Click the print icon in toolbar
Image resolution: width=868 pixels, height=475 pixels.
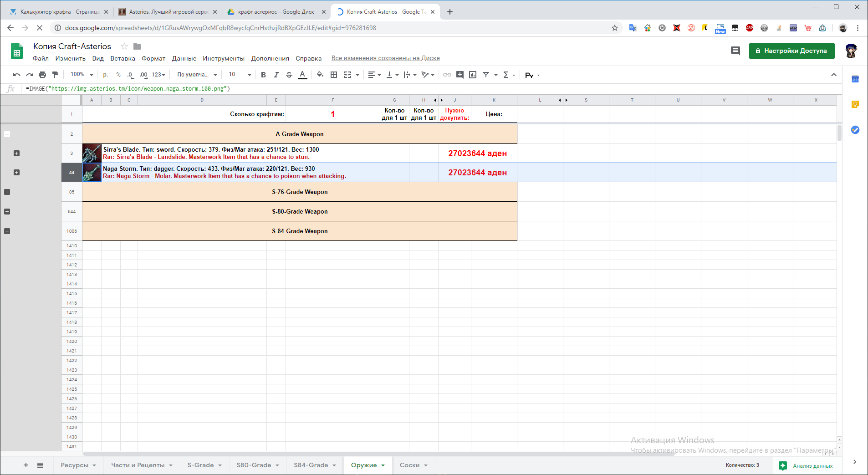point(42,75)
